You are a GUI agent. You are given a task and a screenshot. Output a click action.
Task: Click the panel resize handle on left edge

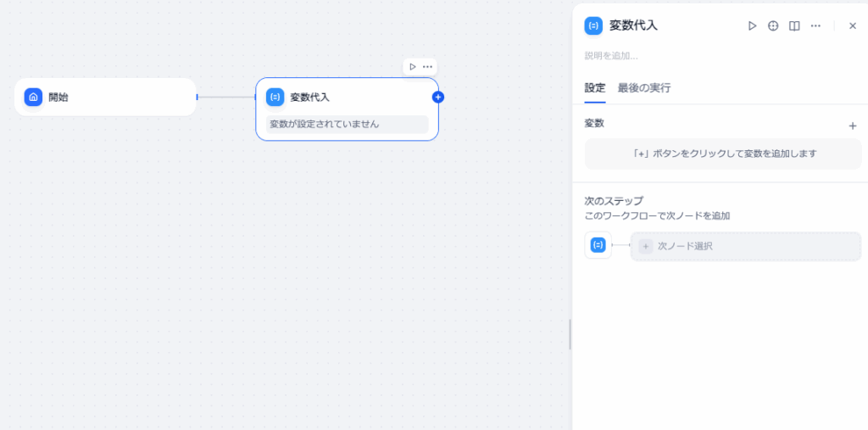570,334
